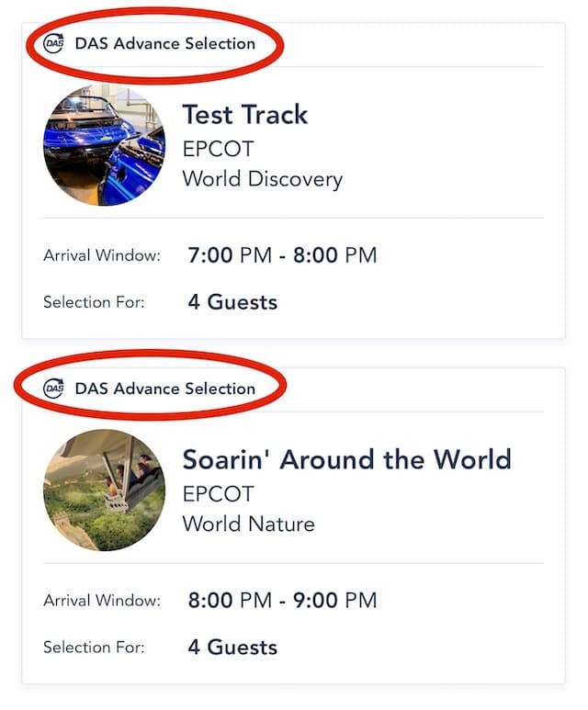
Task: Click 4 Guests on the Soarin' card
Action: 232,647
